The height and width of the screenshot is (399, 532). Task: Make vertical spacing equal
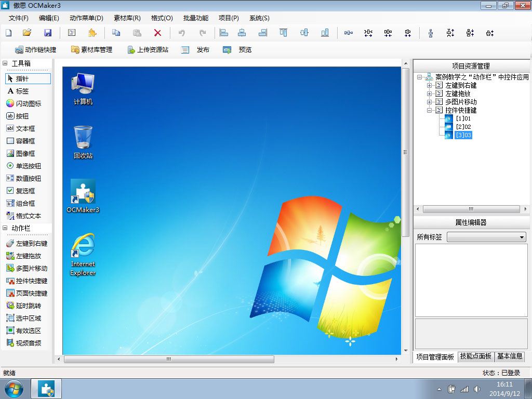coord(431,33)
